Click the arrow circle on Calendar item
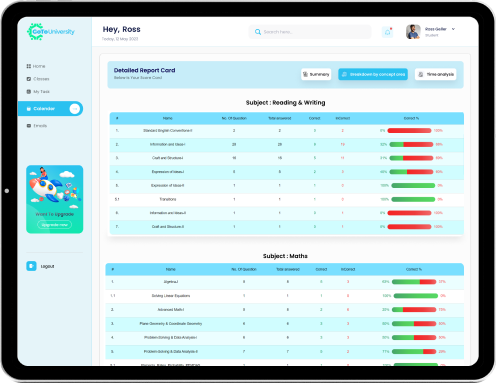Viewport: 496px width, 383px height. point(75,109)
